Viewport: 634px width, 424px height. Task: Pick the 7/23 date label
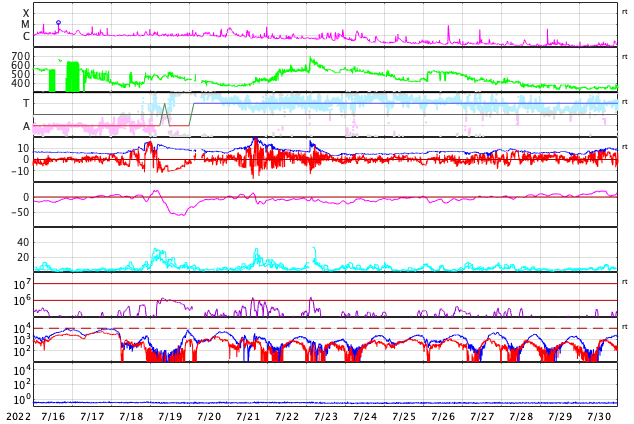click(326, 416)
